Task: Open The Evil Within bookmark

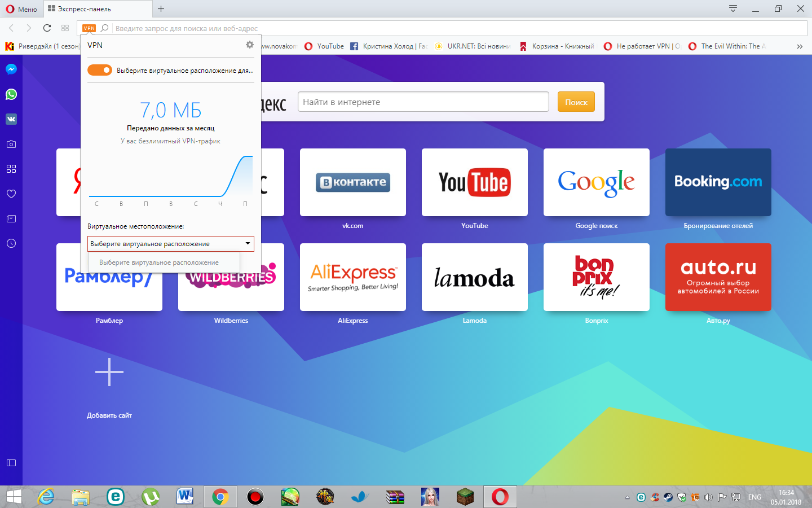Action: tap(727, 46)
